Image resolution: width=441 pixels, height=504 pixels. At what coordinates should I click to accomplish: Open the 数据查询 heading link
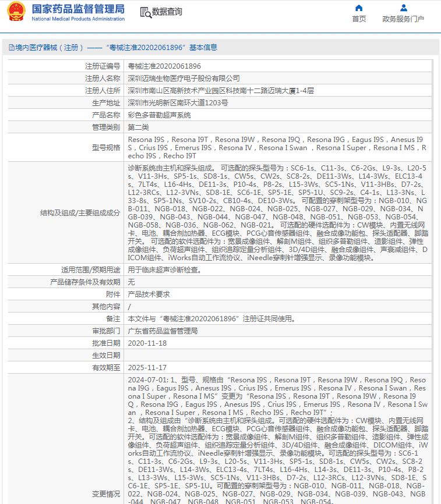point(167,12)
